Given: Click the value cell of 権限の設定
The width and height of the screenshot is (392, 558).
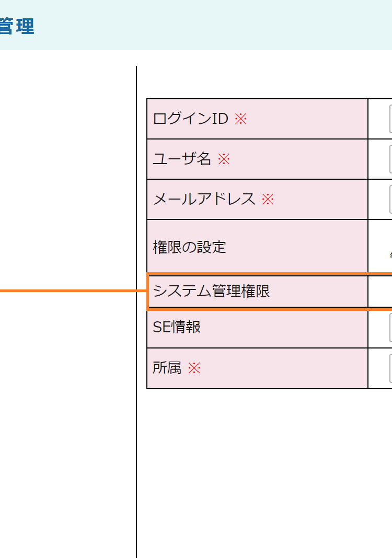Looking at the screenshot, I should coord(381,247).
